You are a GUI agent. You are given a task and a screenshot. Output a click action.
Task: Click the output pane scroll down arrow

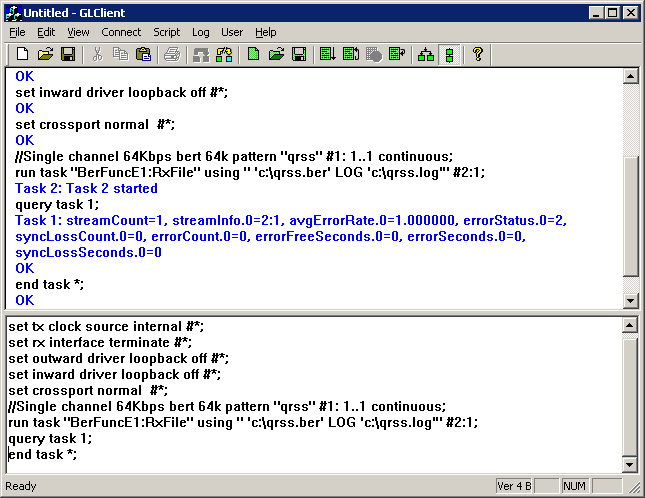click(x=631, y=301)
